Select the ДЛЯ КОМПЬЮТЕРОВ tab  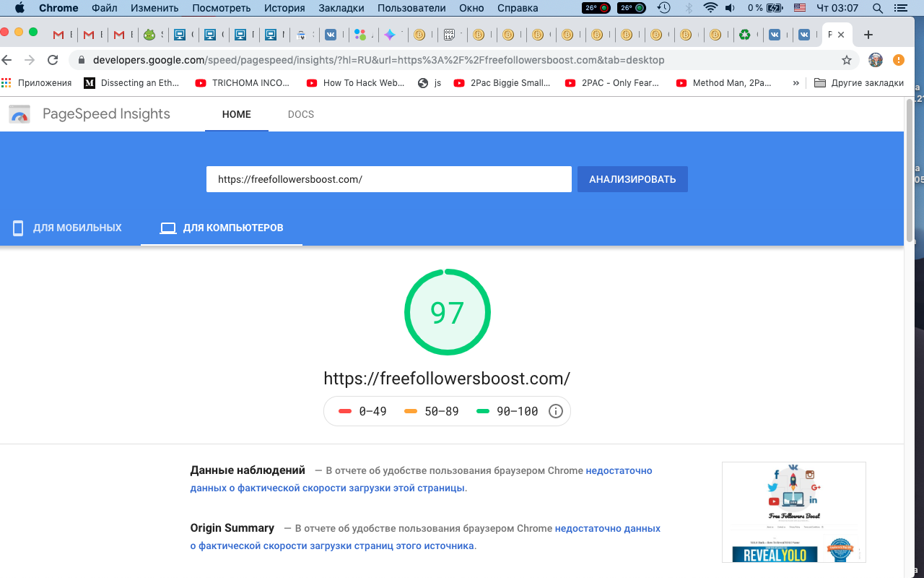click(222, 228)
